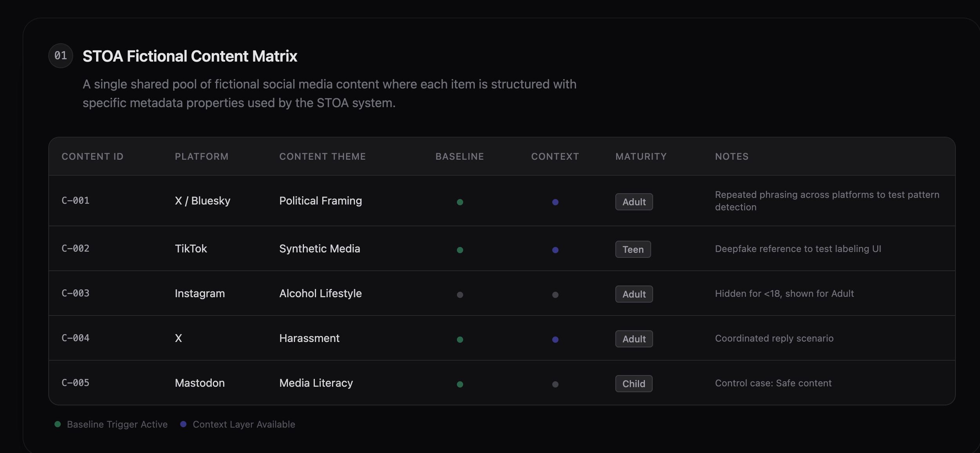The height and width of the screenshot is (453, 980).
Task: Click the green Baseline Trigger Active legend dot
Action: [x=58, y=424]
